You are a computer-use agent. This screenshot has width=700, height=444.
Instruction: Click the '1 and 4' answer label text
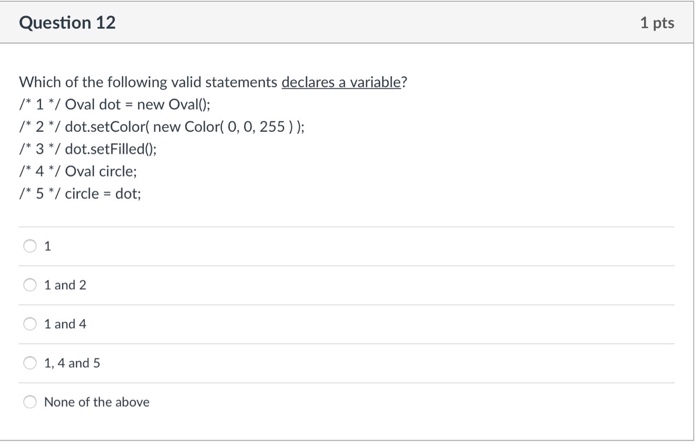(65, 324)
